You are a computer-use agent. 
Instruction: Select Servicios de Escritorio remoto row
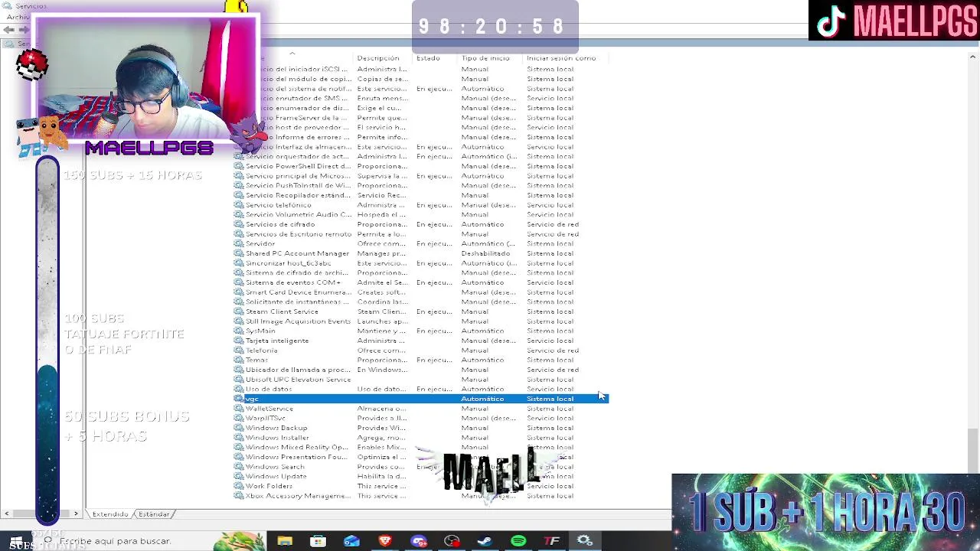(x=421, y=234)
